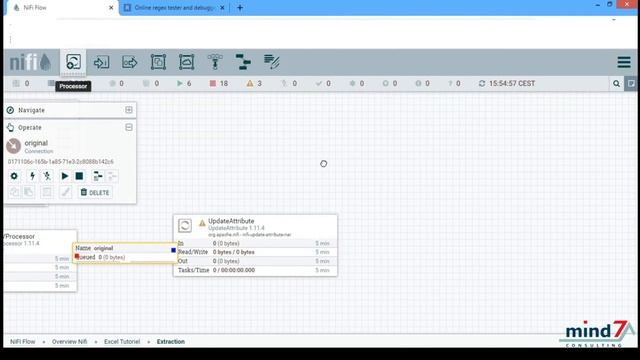Open a new browser tab
Viewport: 640px width, 360px height.
coord(240,8)
